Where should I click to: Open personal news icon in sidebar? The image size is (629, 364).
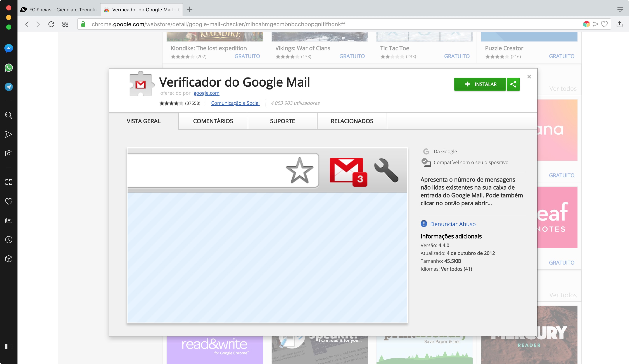(x=9, y=220)
